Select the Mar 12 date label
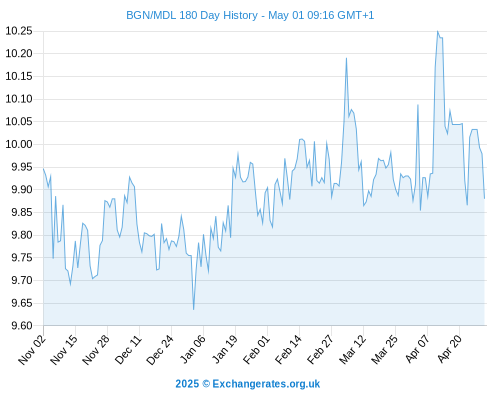Viewport: 495px width, 400px height. coord(352,350)
